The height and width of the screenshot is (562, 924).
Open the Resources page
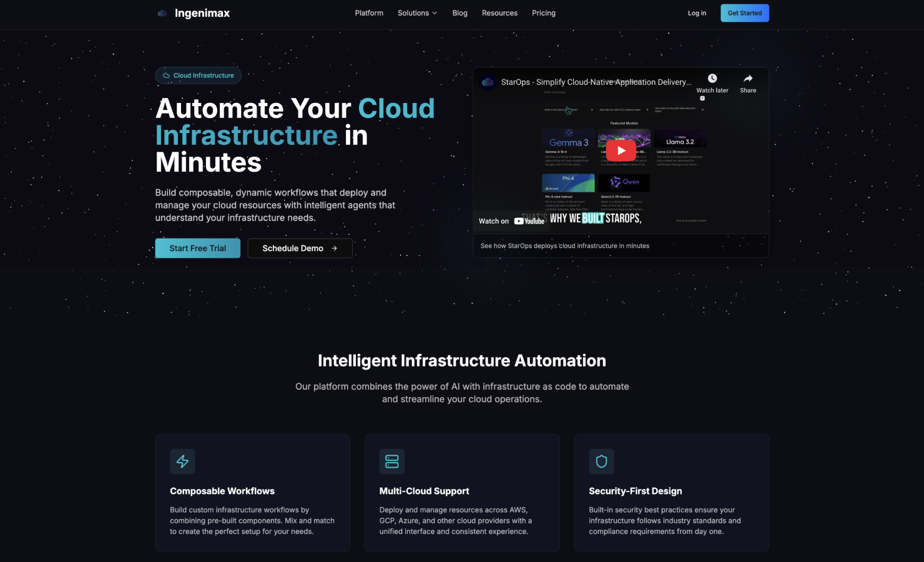click(499, 13)
